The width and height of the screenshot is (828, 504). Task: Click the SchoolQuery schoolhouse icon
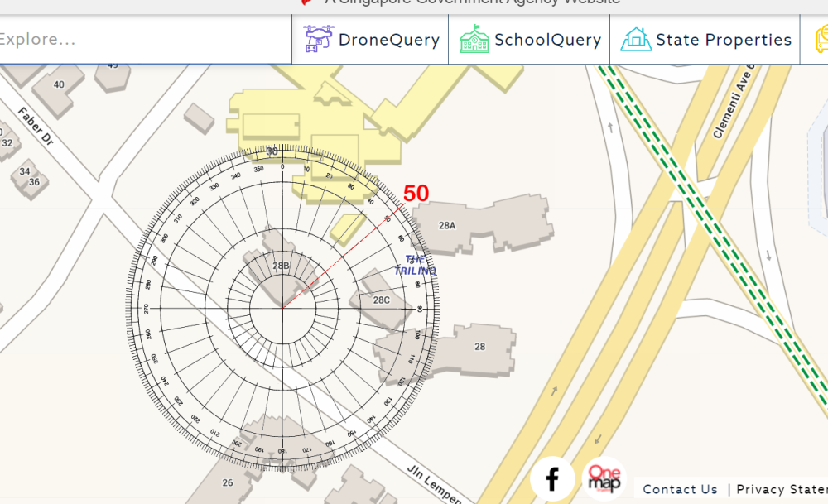coord(474,39)
